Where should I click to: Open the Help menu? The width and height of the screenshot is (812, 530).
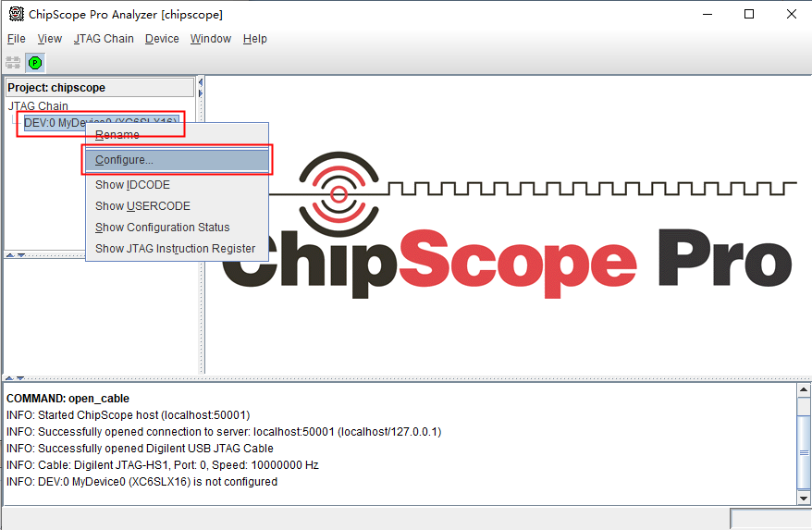pyautogui.click(x=254, y=39)
